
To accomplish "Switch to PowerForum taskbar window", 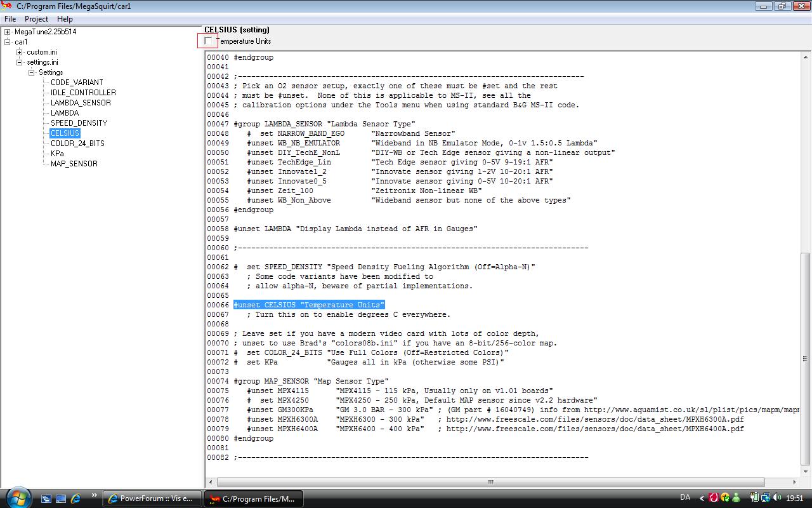I will [151, 498].
